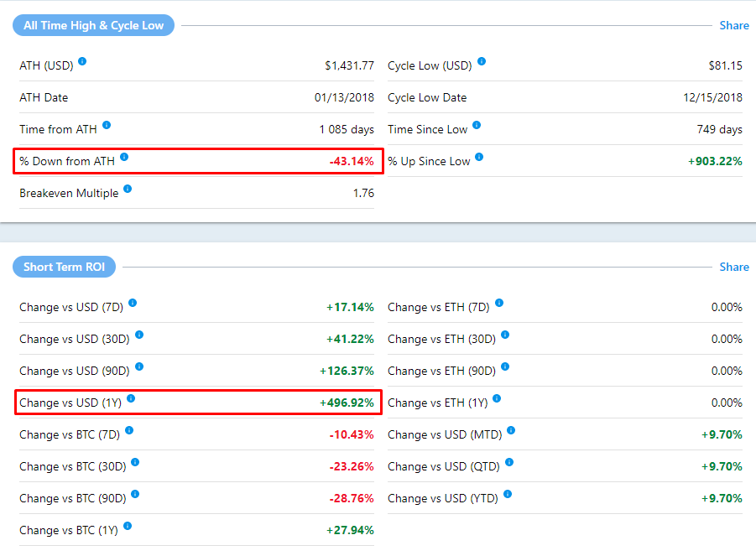756x556 pixels.
Task: Click info icon next to % Up Since Low
Action: point(480,158)
